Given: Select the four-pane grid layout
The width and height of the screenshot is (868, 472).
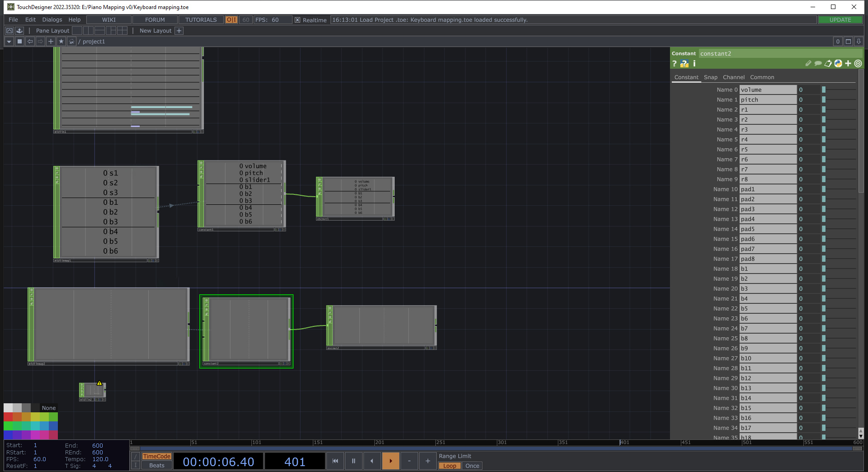Looking at the screenshot, I should (122, 31).
